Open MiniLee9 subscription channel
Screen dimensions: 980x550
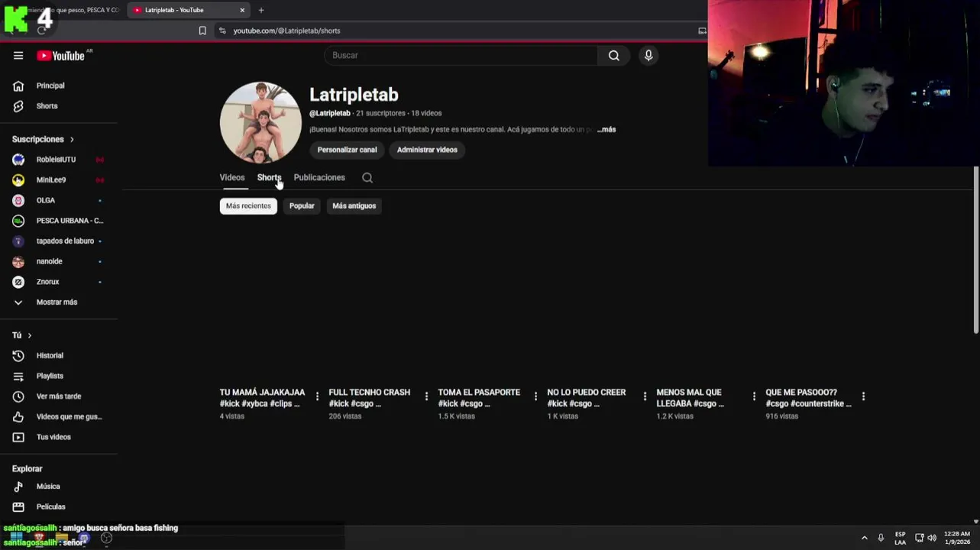click(x=51, y=180)
